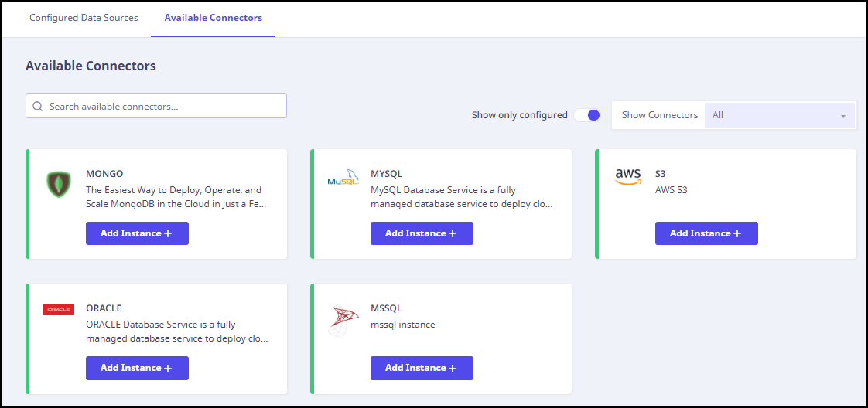
Task: Toggle the Show only configured switch
Action: (586, 115)
